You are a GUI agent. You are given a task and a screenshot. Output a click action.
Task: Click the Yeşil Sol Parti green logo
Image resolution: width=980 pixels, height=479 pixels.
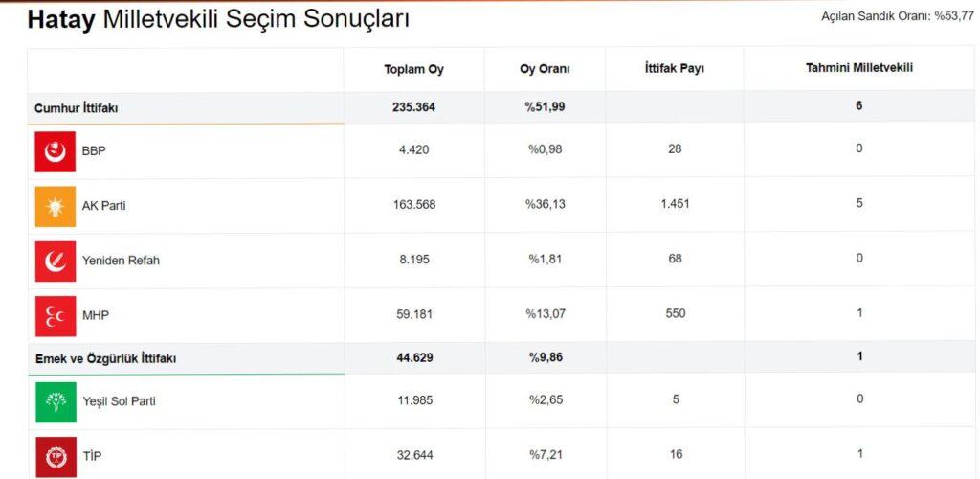point(55,401)
